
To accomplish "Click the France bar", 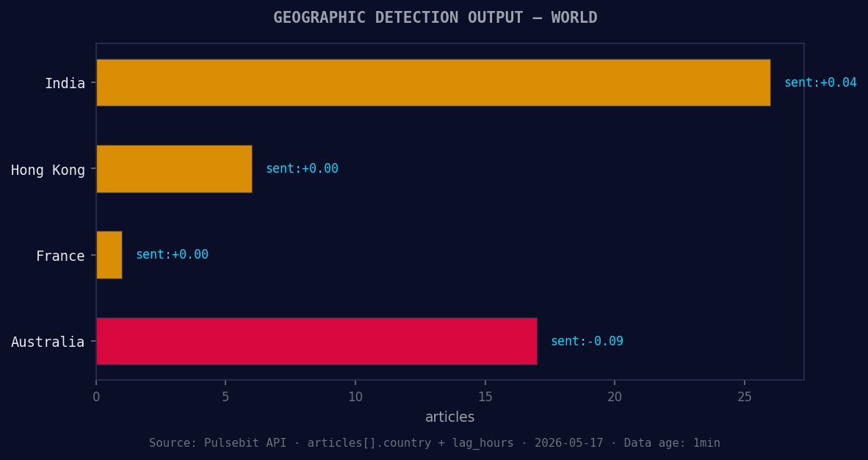I will click(x=109, y=255).
